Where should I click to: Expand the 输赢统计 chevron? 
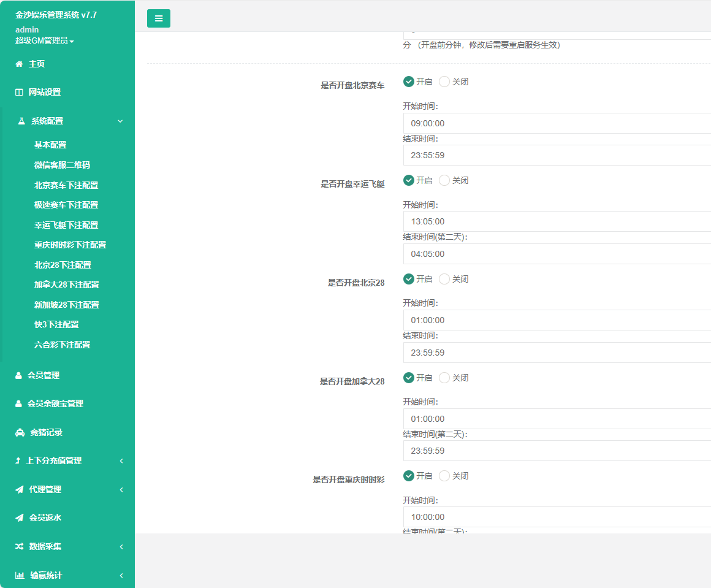coord(121,575)
